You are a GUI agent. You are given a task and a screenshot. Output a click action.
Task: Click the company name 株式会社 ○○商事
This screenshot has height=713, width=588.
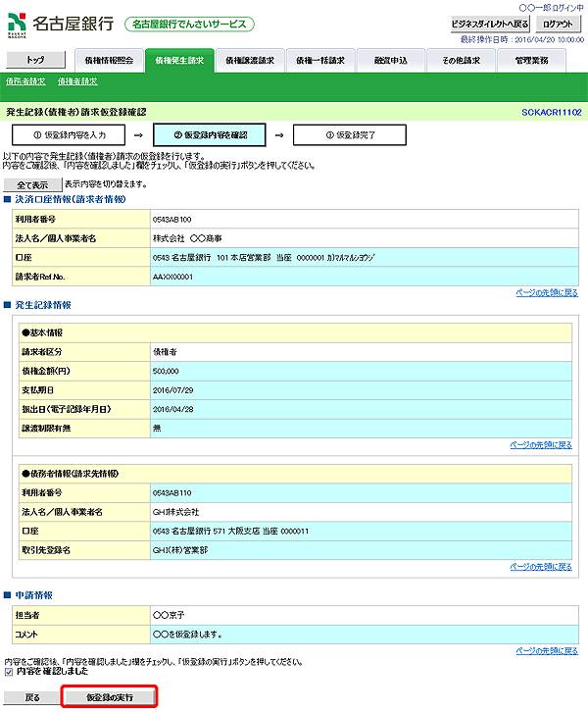tap(187, 238)
